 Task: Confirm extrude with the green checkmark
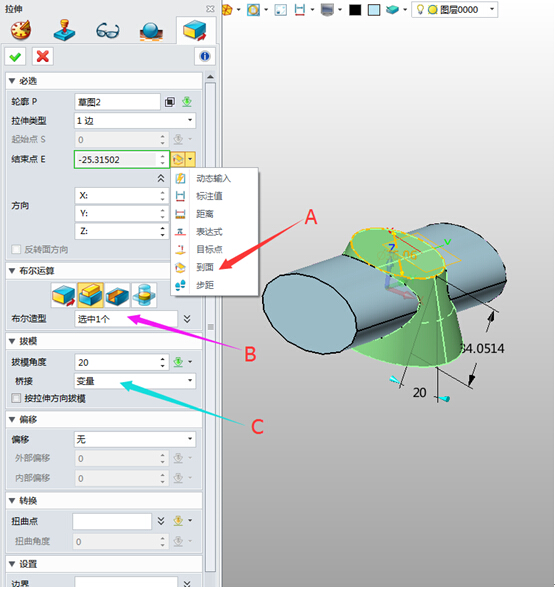[x=15, y=57]
